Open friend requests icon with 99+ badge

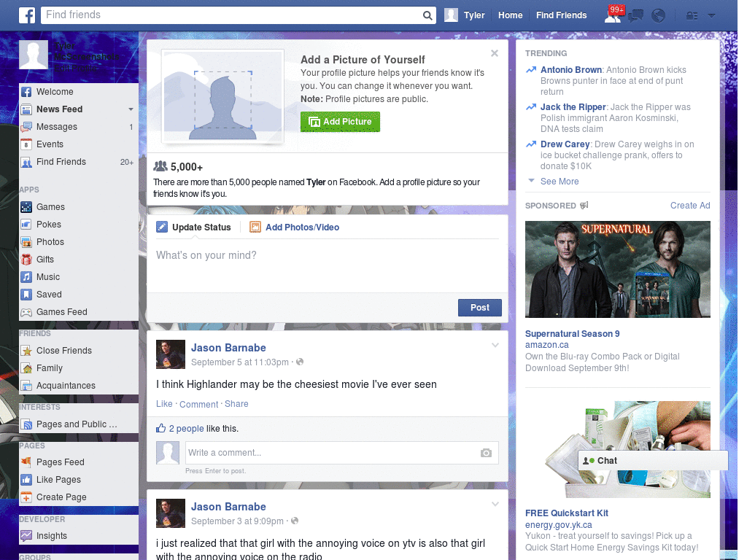613,15
